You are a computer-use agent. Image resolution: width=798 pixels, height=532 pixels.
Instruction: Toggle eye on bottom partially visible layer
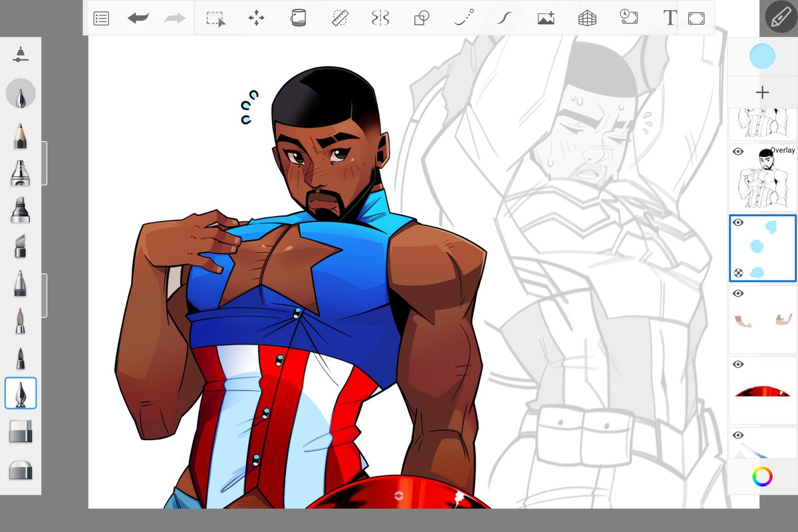tap(738, 435)
